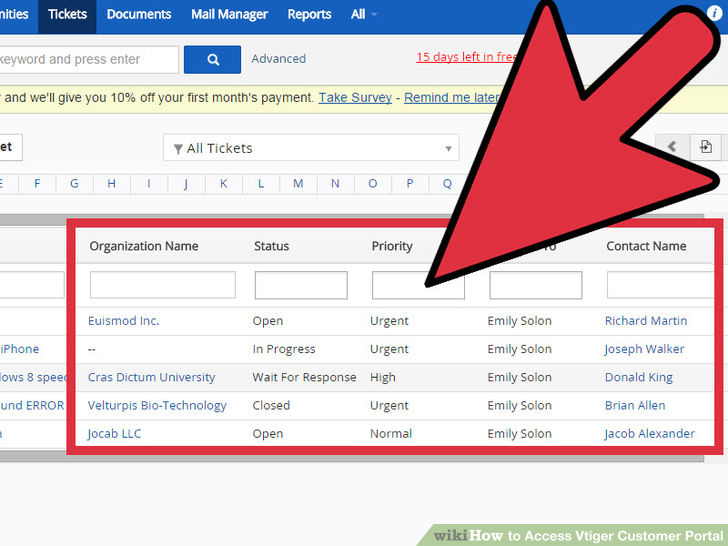Filter by letter J
Image resolution: width=728 pixels, height=546 pixels.
[186, 183]
